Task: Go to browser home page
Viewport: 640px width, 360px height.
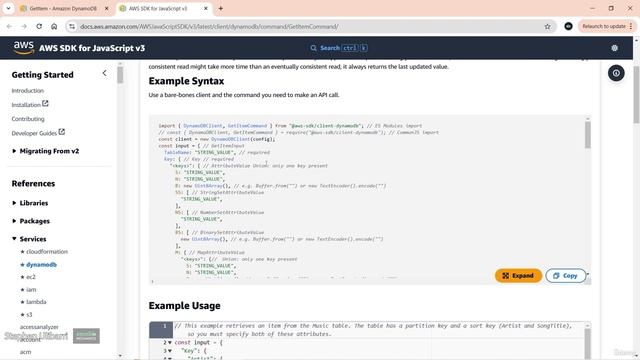Action: [x=54, y=26]
